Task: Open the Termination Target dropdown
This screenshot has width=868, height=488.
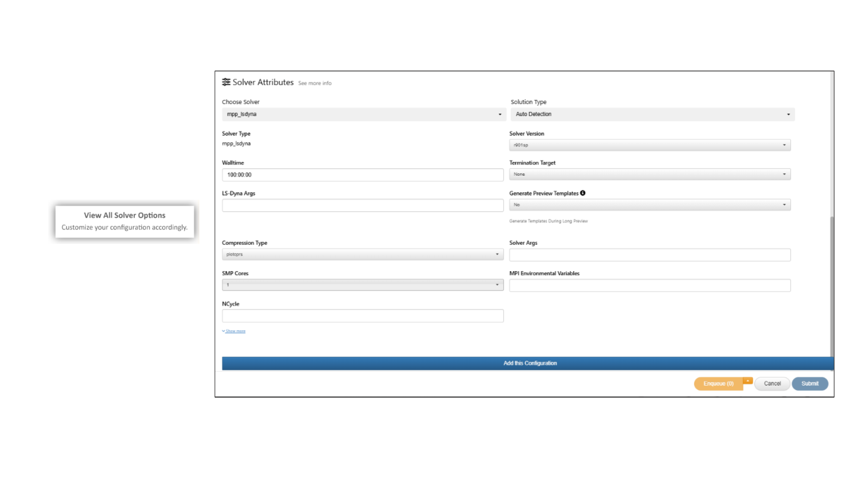Action: (x=650, y=174)
